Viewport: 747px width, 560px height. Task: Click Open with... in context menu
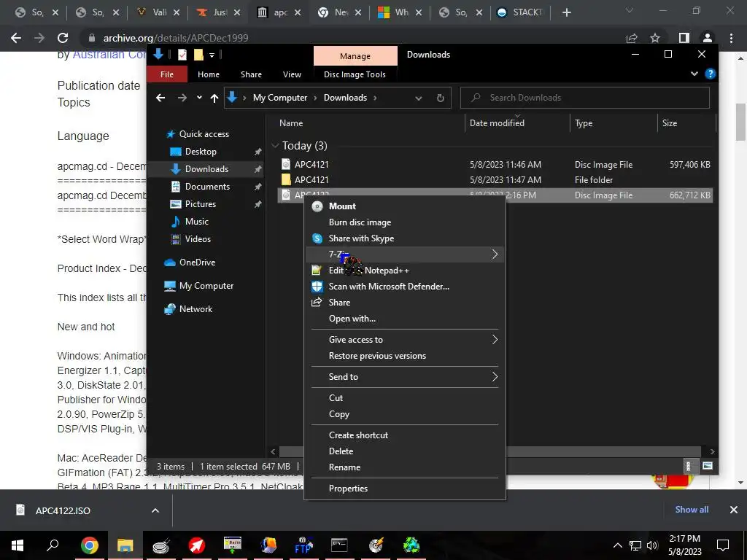coord(352,319)
